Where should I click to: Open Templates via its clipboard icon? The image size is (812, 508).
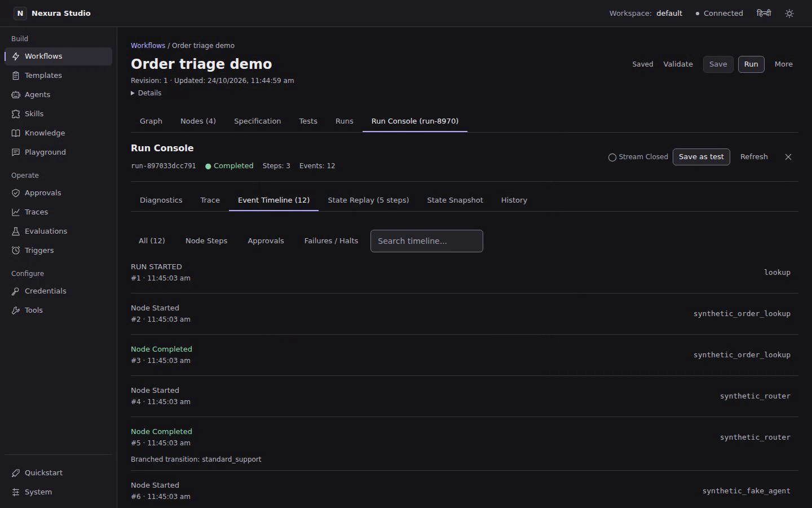[16, 76]
